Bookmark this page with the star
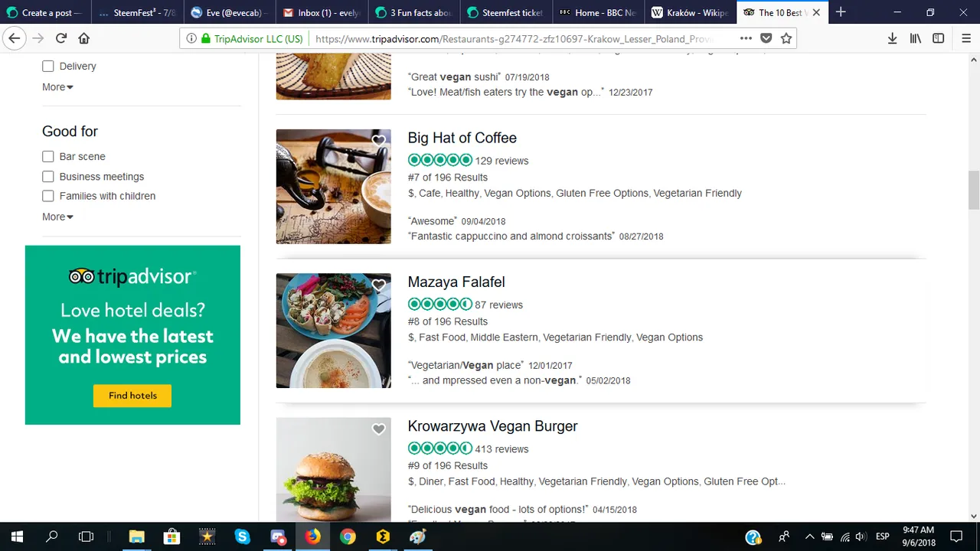This screenshot has height=551, width=980. click(x=786, y=38)
